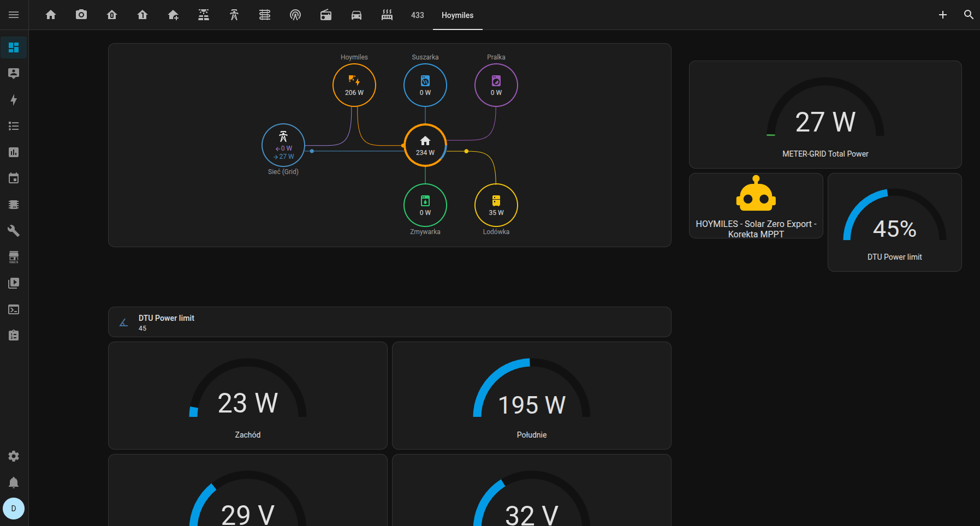The height and width of the screenshot is (526, 980).
Task: Open HACS from the sidebar
Action: pyautogui.click(x=14, y=257)
